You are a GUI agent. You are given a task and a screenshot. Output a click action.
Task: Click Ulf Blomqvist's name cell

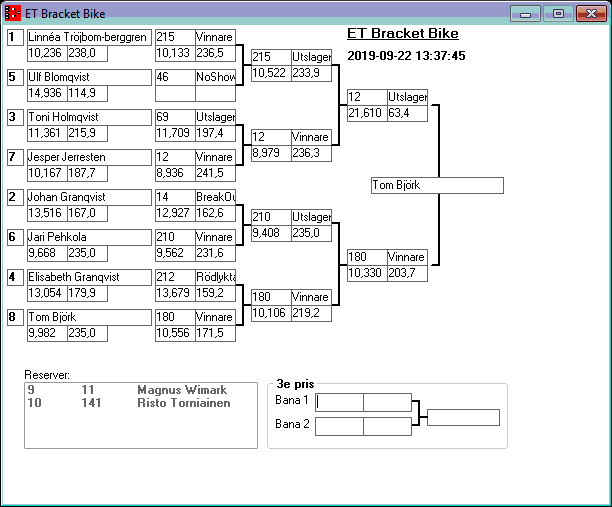tap(88, 77)
